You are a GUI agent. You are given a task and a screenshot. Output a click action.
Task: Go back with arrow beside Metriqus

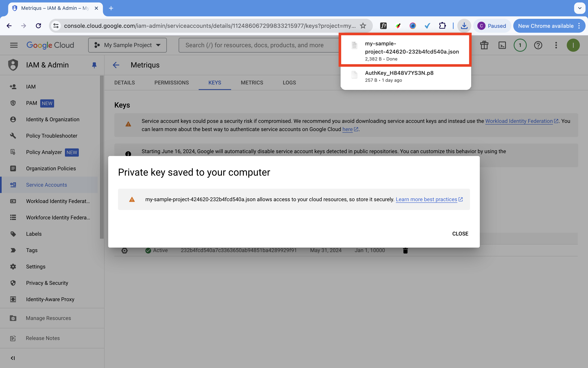(x=116, y=65)
